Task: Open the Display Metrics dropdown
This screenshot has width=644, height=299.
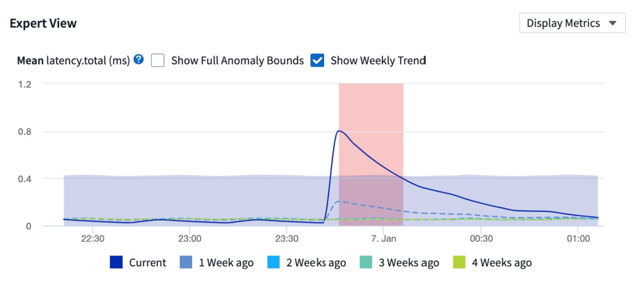Action: tap(572, 23)
